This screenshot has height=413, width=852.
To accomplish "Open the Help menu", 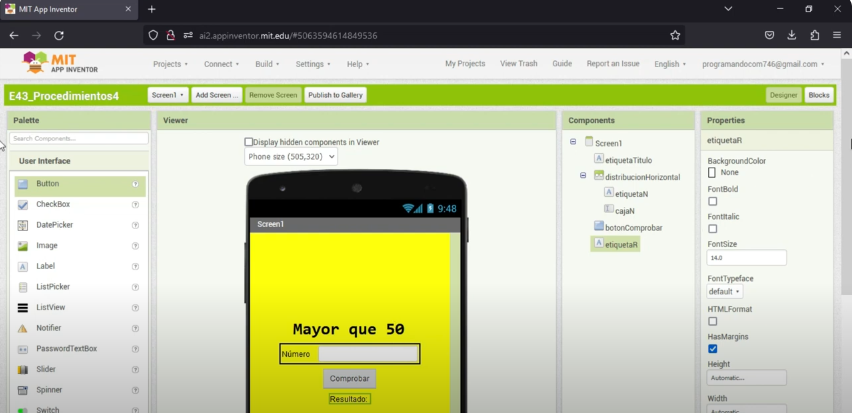I will pos(358,64).
